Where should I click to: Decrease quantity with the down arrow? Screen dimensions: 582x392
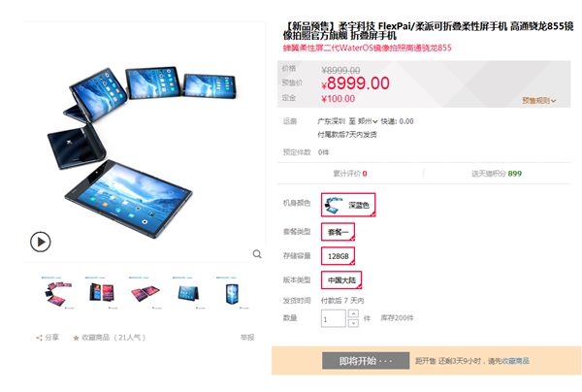[353, 323]
